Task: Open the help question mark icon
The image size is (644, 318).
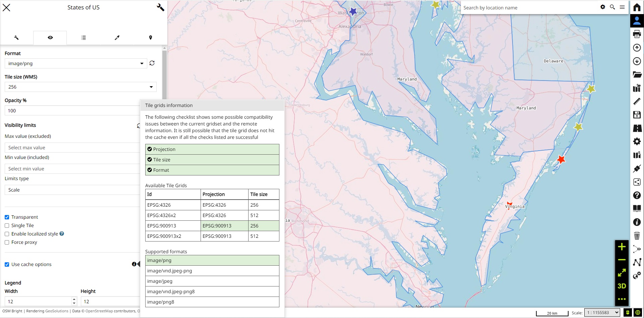Action: click(x=637, y=195)
